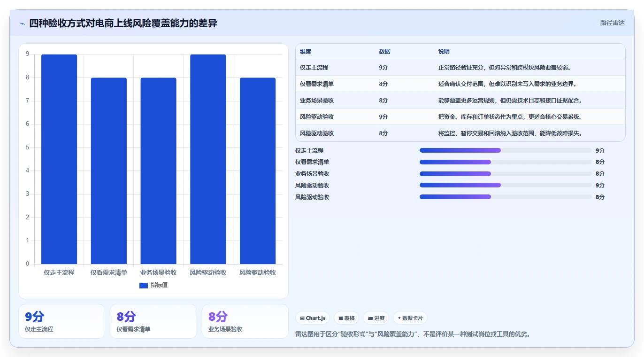This screenshot has width=644, height=357.
Task: Click the 表格 tag chip
Action: (x=346, y=318)
